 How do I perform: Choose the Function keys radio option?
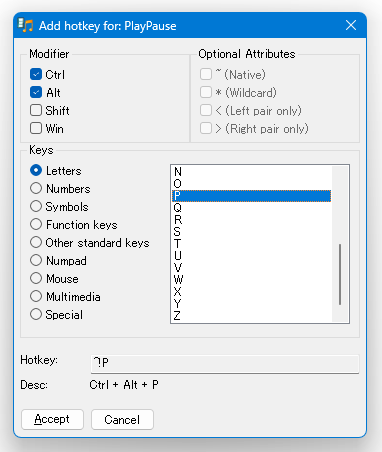[36, 224]
